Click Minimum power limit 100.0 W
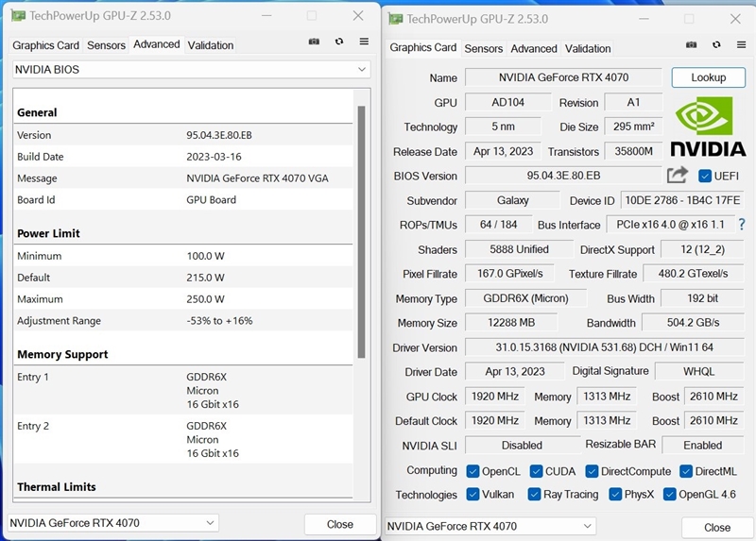Viewport: 756px width, 541px height. [x=205, y=256]
